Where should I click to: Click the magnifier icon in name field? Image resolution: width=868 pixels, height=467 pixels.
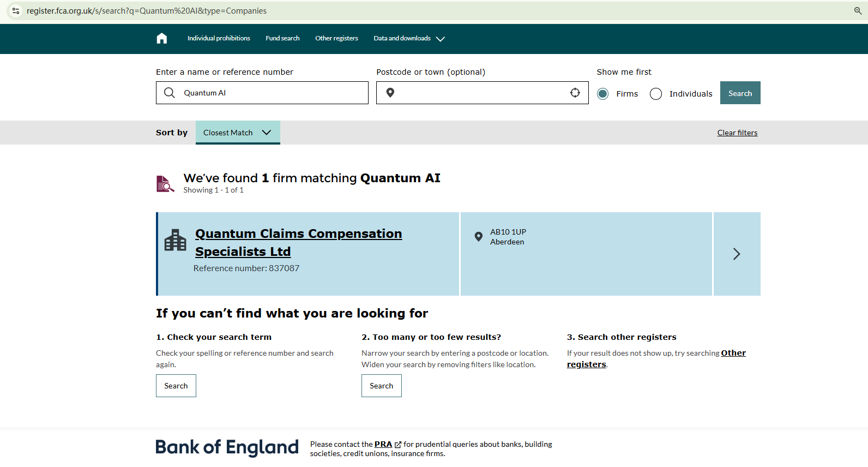click(x=170, y=93)
